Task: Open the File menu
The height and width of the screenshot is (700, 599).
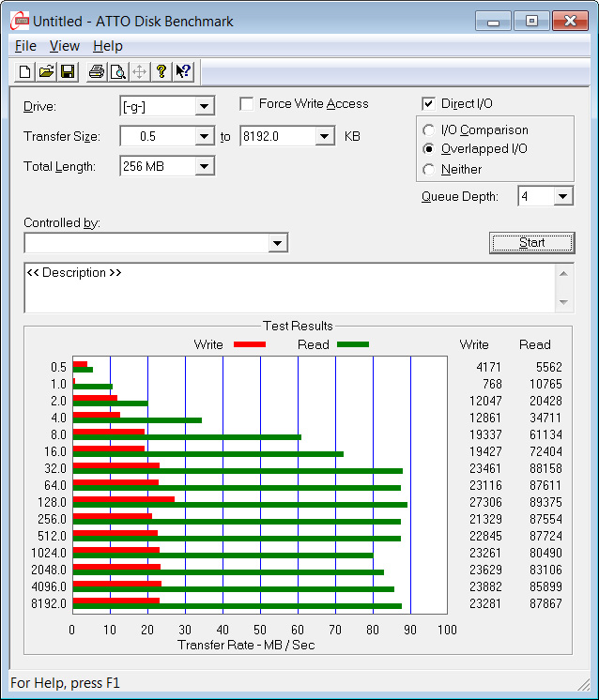Action: pos(25,46)
